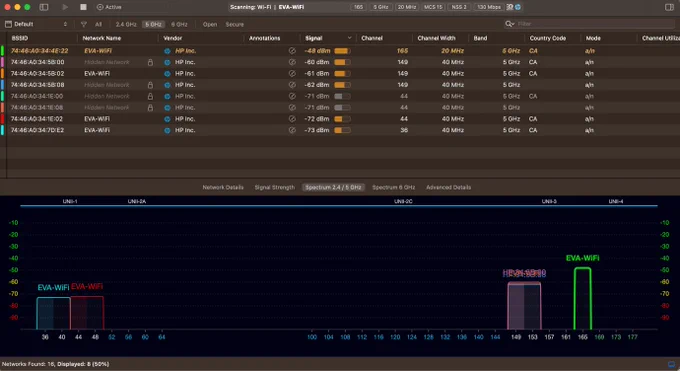This screenshot has width=680, height=371.
Task: Stop the Wi-Fi scan
Action: click(83, 7)
